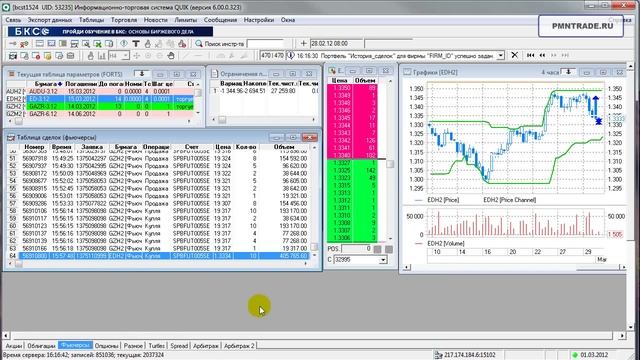
Task: Click the printer-like icon in second toolbar
Action: 71,56
